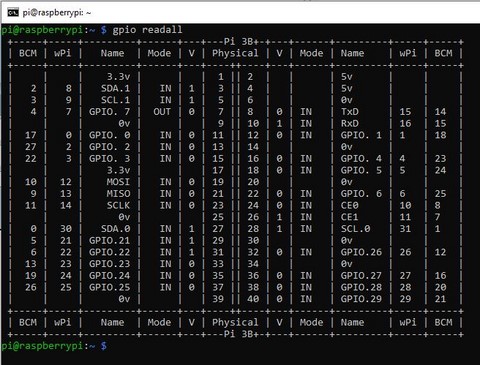
Task: Select the 'GPIO.26' pin name
Action: (x=361, y=252)
